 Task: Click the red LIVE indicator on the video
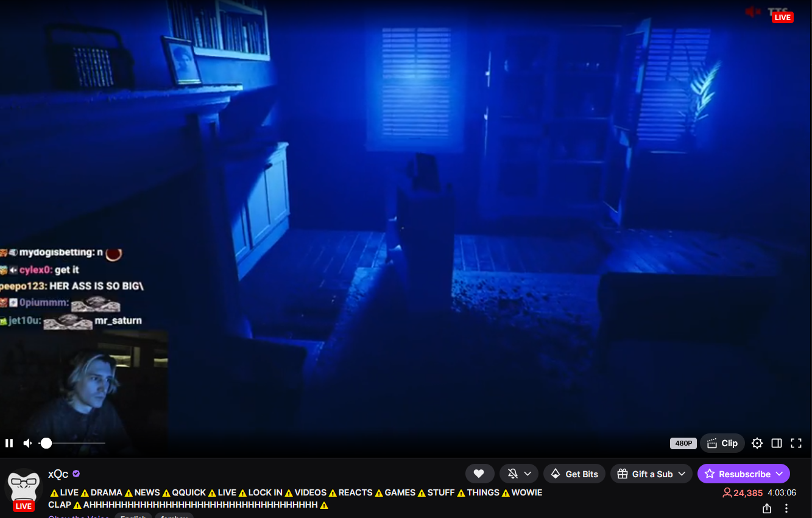[782, 17]
